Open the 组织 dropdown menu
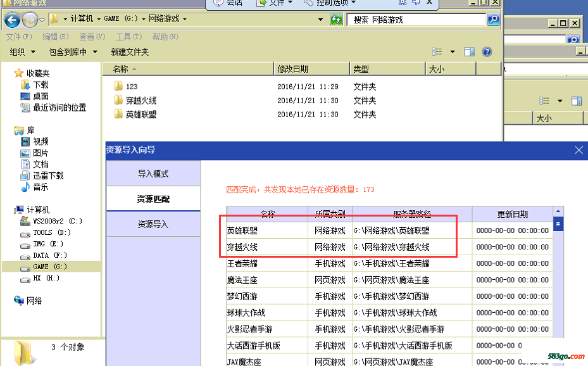588x366 pixels. point(22,52)
